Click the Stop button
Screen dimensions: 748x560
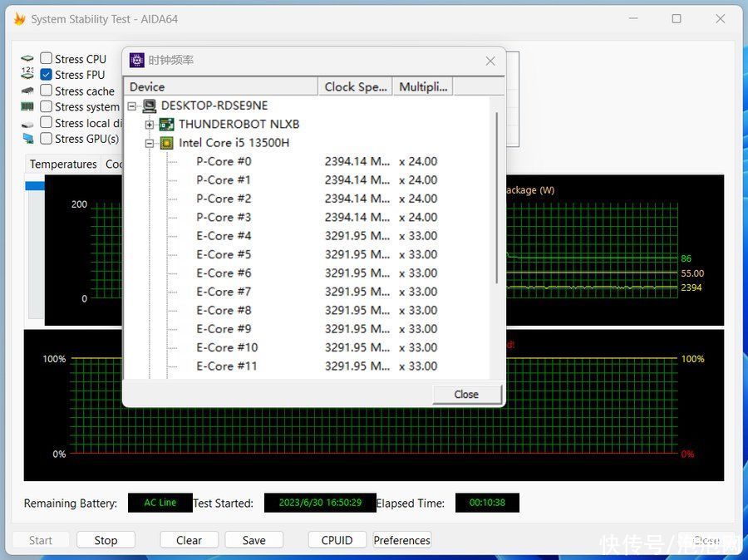106,540
